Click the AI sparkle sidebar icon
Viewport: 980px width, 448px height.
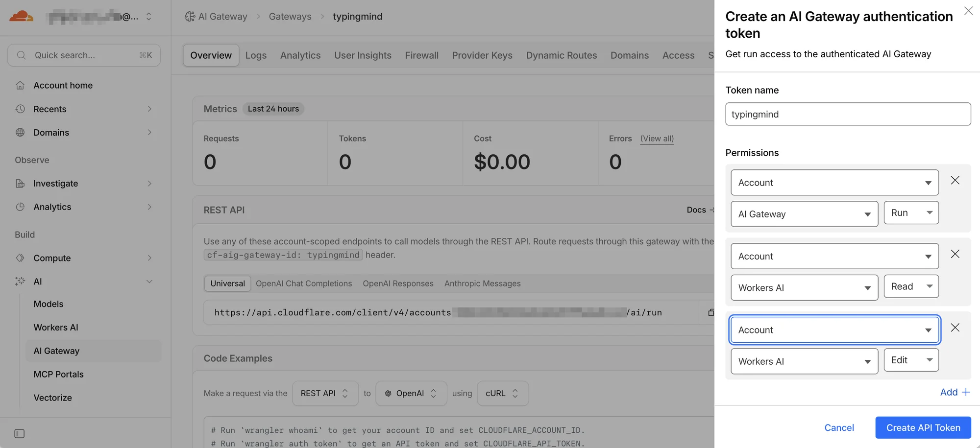(20, 281)
